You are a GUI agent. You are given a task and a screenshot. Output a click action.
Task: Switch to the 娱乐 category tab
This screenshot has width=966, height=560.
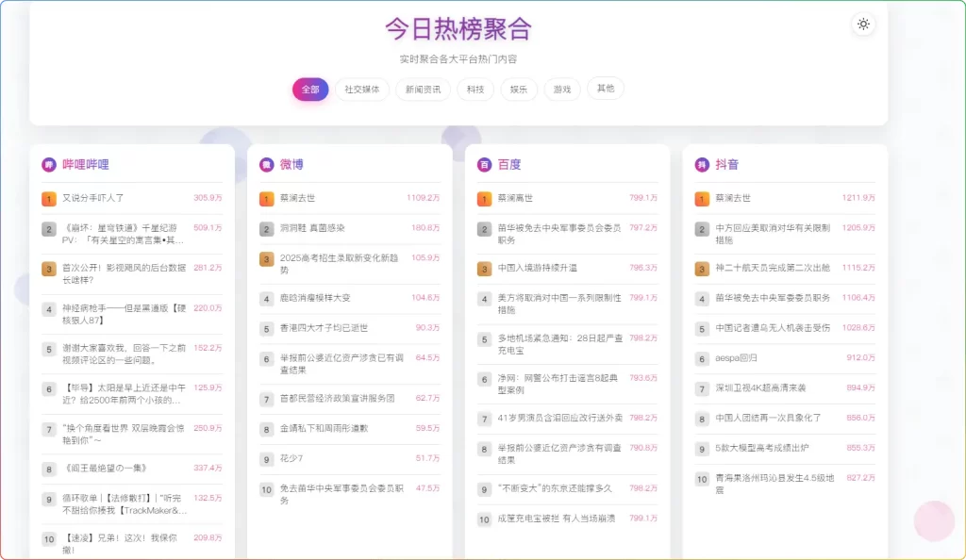[520, 89]
